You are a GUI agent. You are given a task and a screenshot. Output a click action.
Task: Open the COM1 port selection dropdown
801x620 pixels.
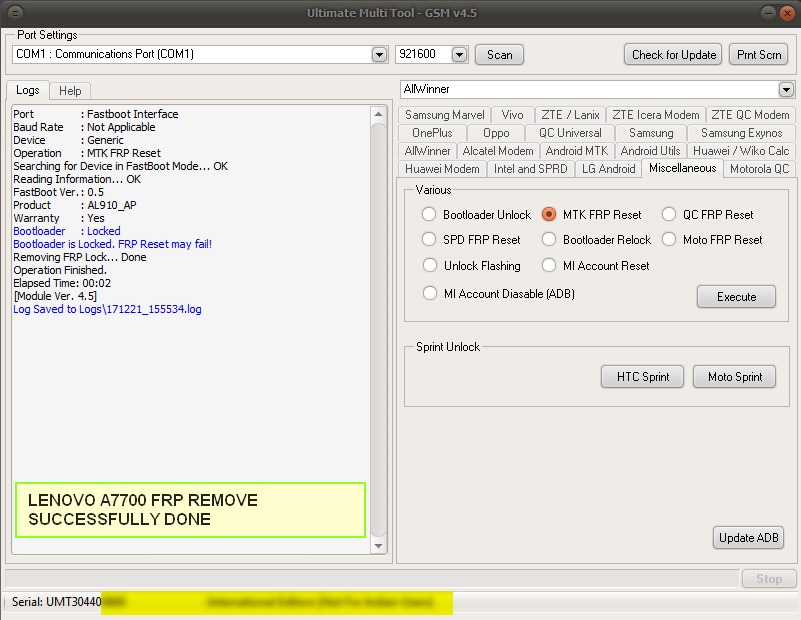coord(380,54)
